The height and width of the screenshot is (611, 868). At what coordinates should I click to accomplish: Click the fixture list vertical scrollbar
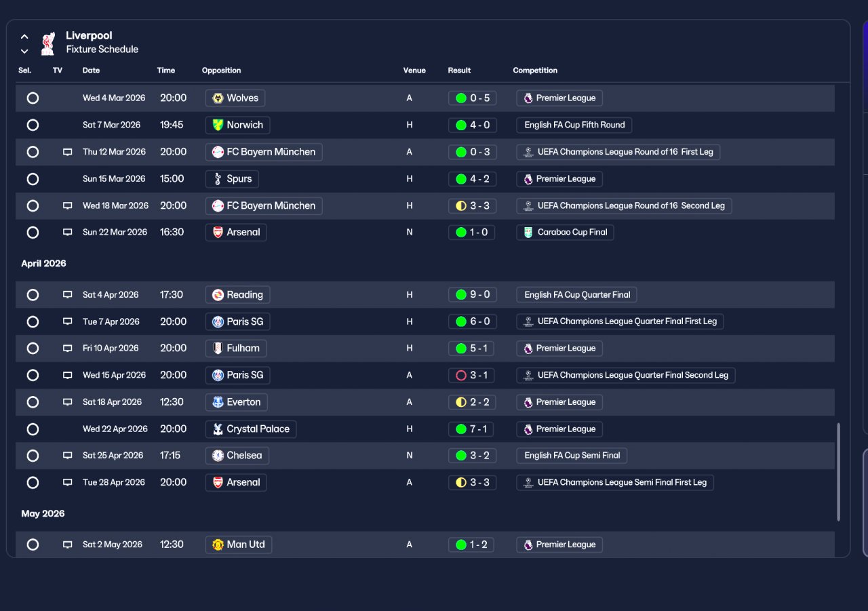tap(839, 472)
